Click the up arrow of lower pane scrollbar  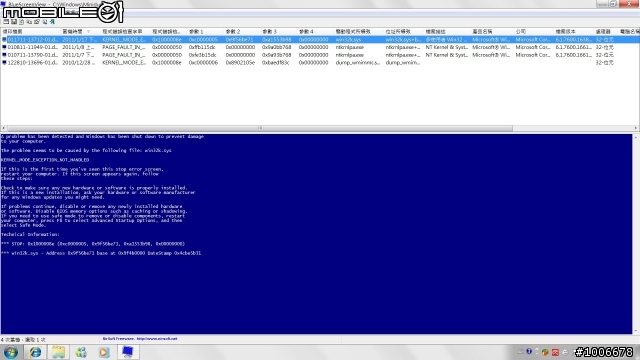click(x=636, y=138)
